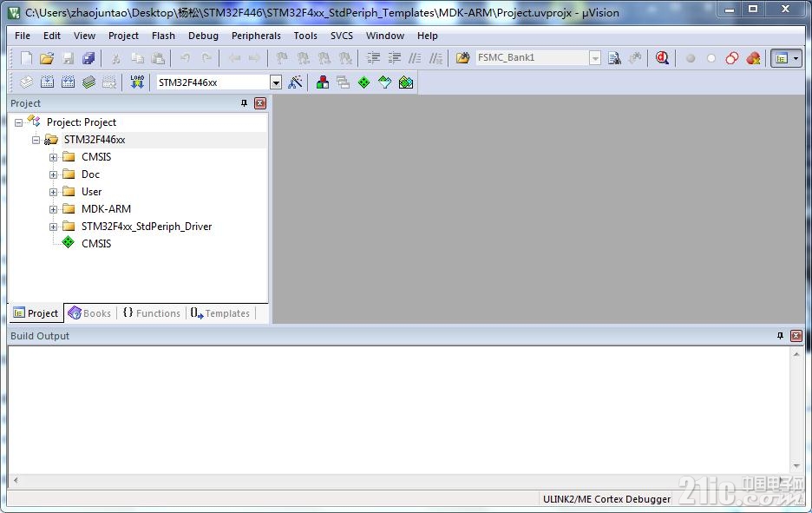Click the Select Software Packs icon

point(385,82)
